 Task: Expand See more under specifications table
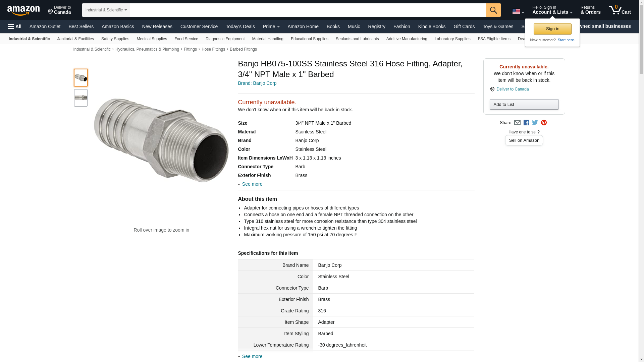pos(252,356)
